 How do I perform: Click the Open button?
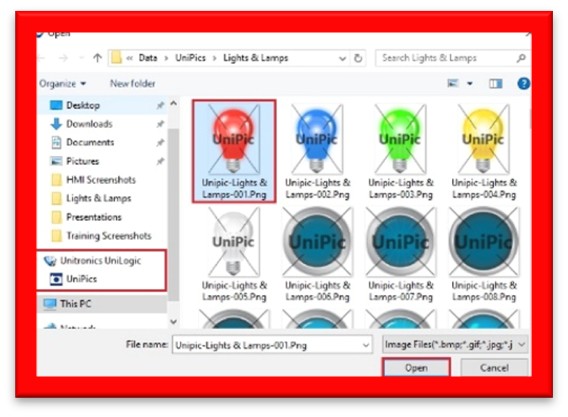(x=416, y=368)
